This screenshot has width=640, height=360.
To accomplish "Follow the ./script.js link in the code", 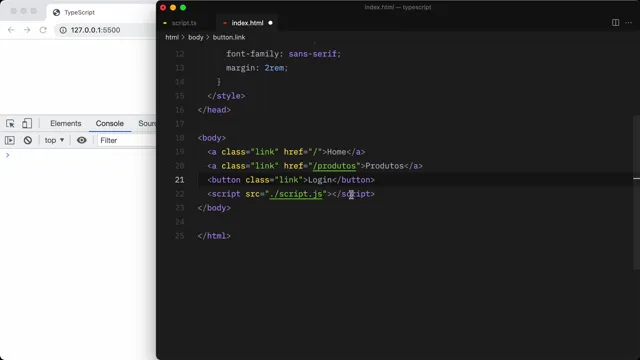I will point(296,194).
